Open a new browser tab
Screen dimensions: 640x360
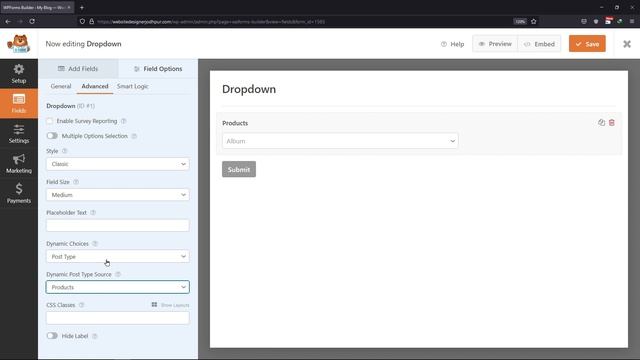(x=82, y=7)
